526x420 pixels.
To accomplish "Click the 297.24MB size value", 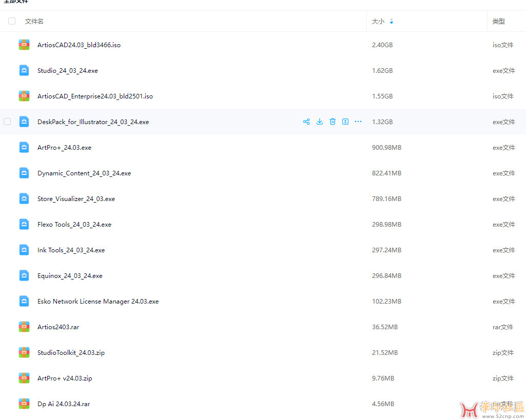I will [386, 250].
